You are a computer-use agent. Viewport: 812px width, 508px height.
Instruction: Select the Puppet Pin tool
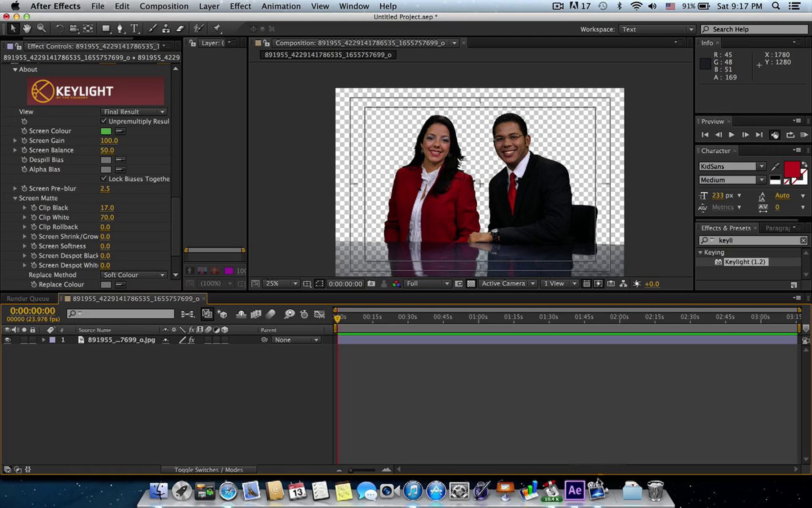[x=217, y=29]
